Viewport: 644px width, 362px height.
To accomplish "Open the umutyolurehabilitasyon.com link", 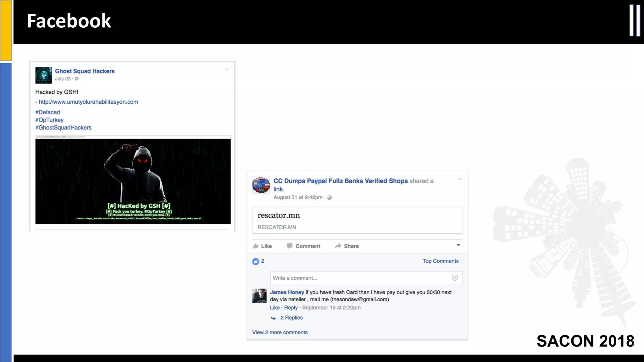I will coord(88,102).
